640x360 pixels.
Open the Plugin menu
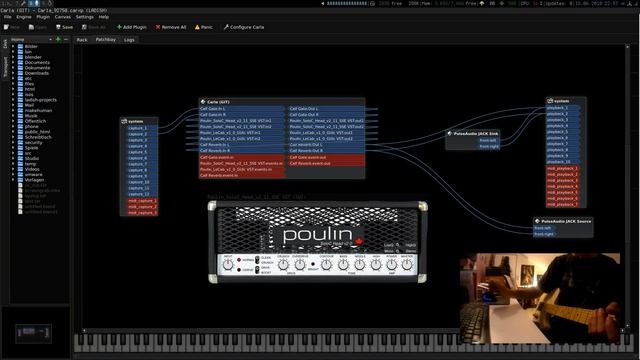(x=43, y=17)
